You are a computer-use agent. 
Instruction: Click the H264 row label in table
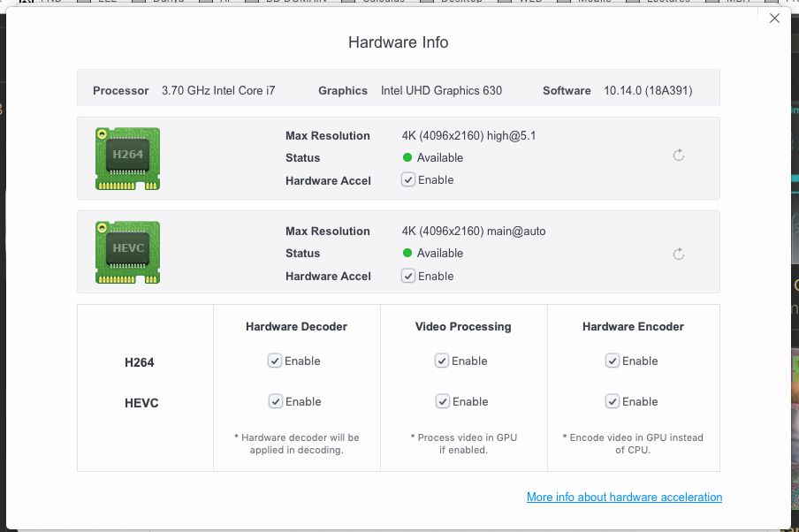pos(139,362)
